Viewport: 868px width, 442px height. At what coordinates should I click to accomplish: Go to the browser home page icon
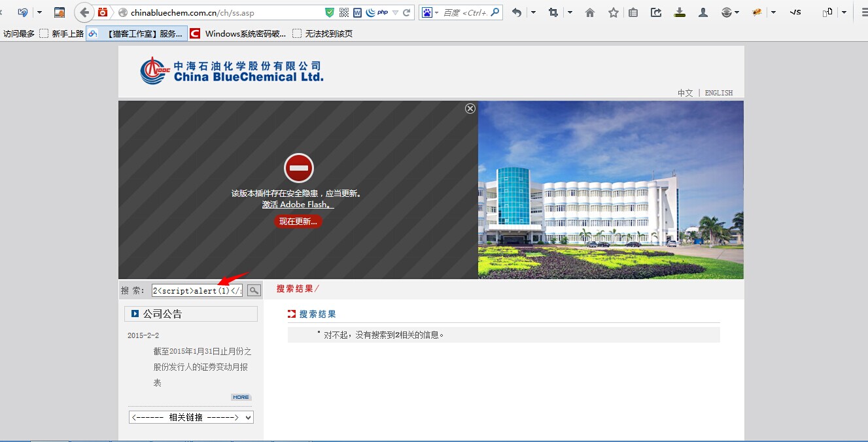(x=590, y=12)
